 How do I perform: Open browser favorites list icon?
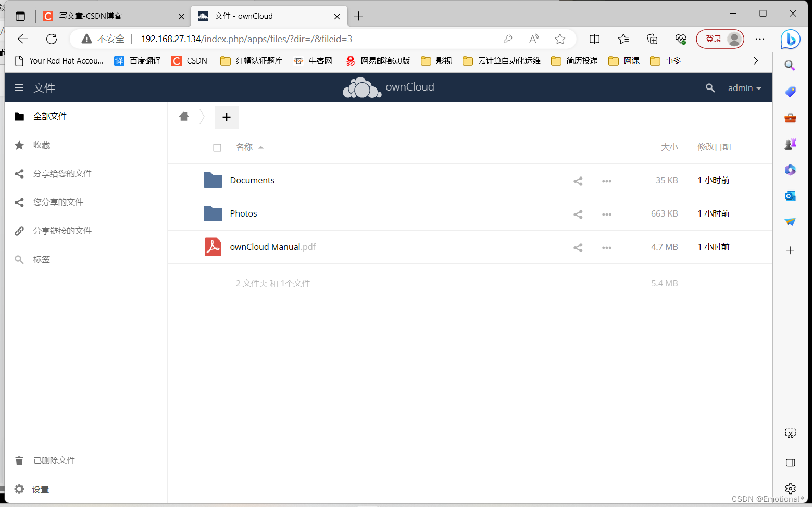623,39
